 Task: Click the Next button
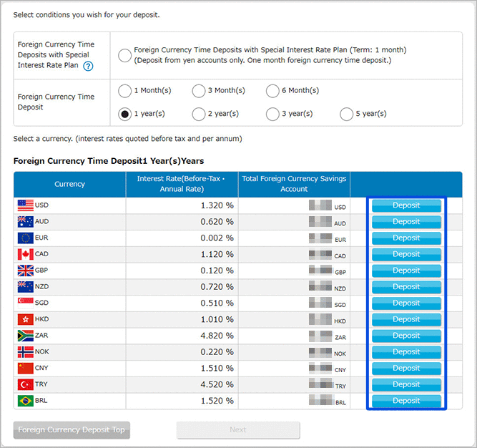pos(238,430)
